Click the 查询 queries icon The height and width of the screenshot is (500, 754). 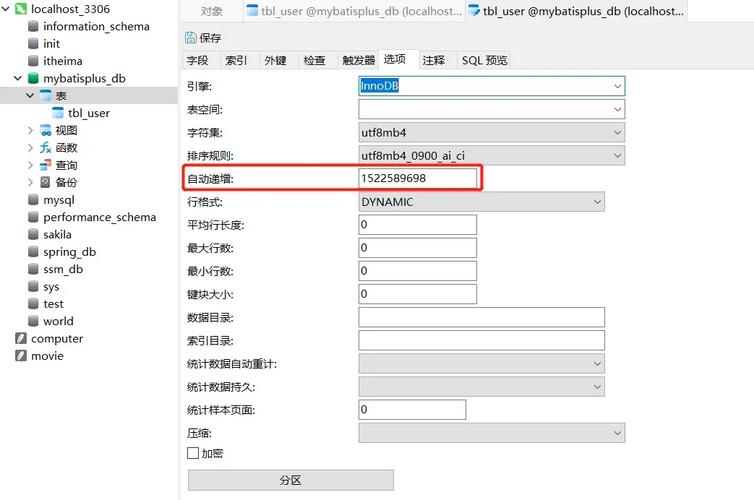(46, 165)
